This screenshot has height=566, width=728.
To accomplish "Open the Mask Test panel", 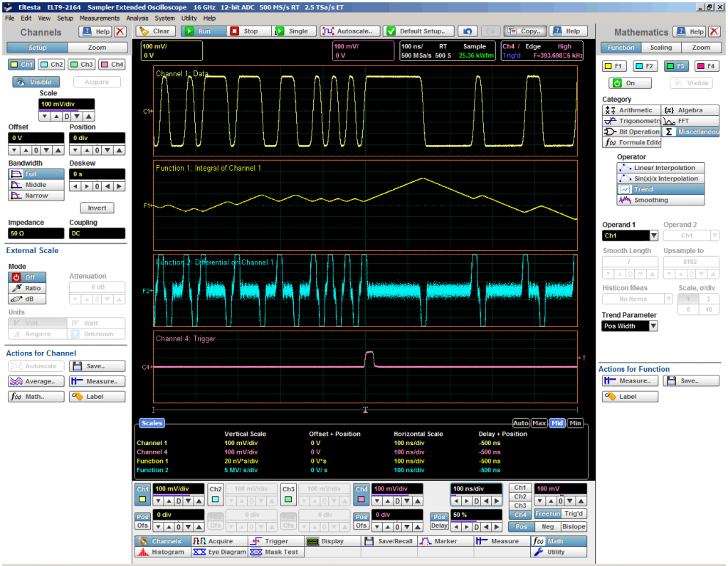I will tap(275, 552).
